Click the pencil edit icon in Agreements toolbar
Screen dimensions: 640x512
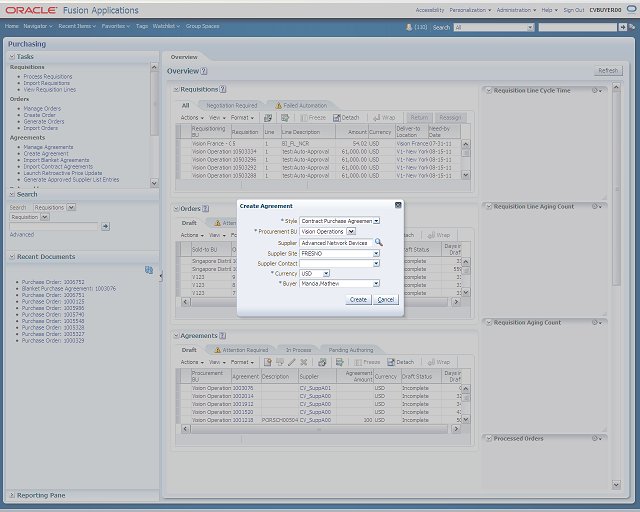pos(292,362)
